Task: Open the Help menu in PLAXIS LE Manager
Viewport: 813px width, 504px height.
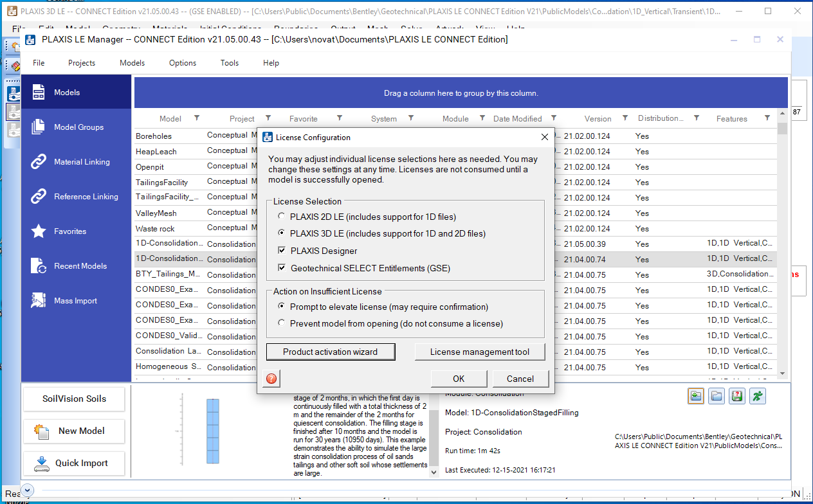Action: click(x=271, y=63)
